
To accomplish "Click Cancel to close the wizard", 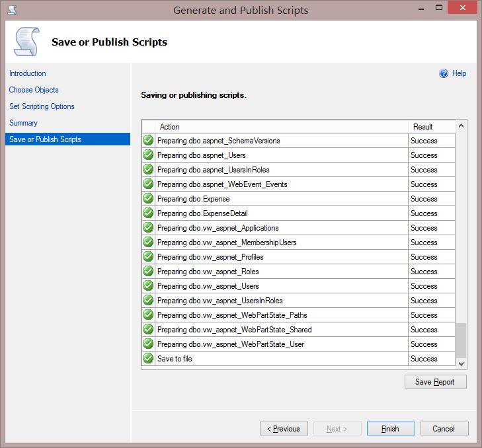I will click(443, 429).
